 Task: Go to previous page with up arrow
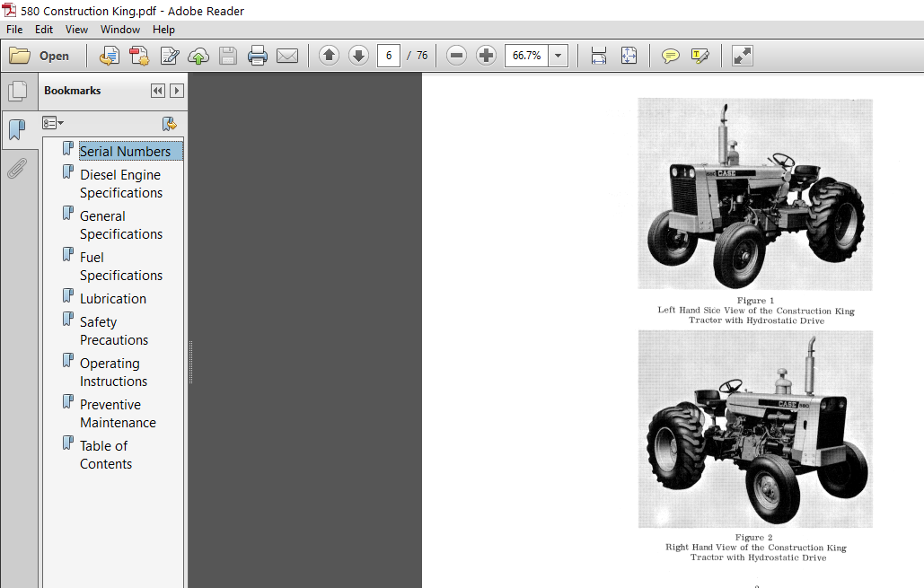[329, 56]
